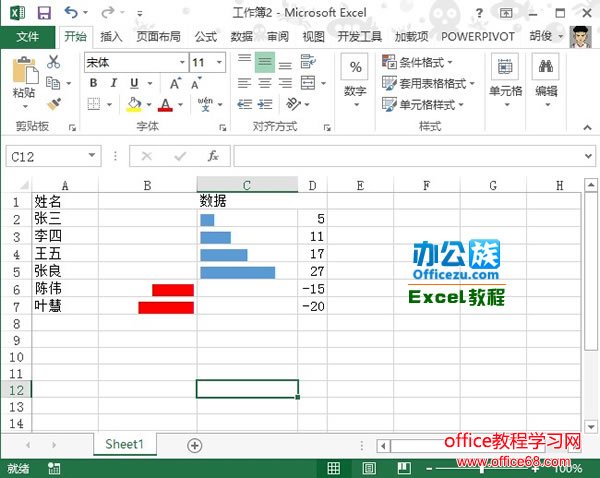Open the alignment group dialog launcher
The height and width of the screenshot is (478, 600).
point(327,127)
